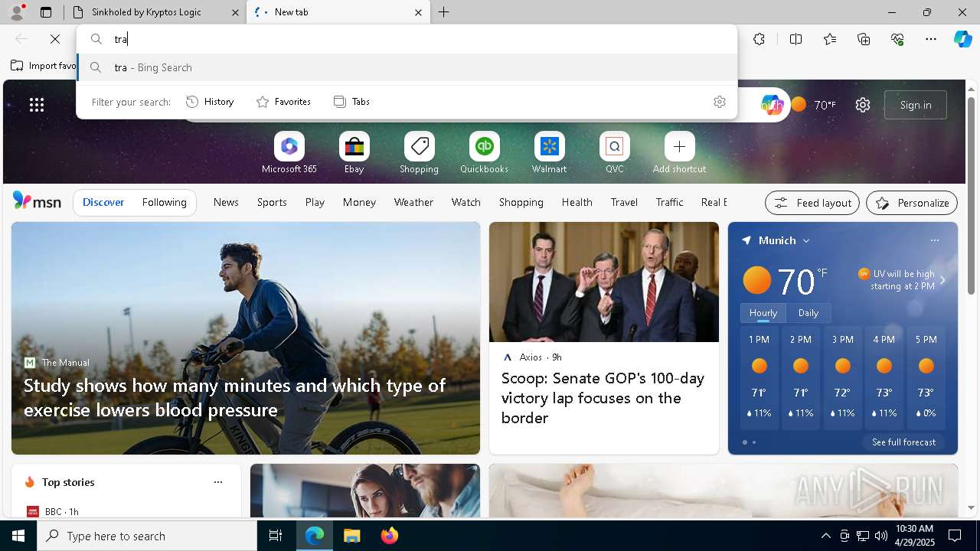
Task: Switch weather to Daily view
Action: point(808,313)
